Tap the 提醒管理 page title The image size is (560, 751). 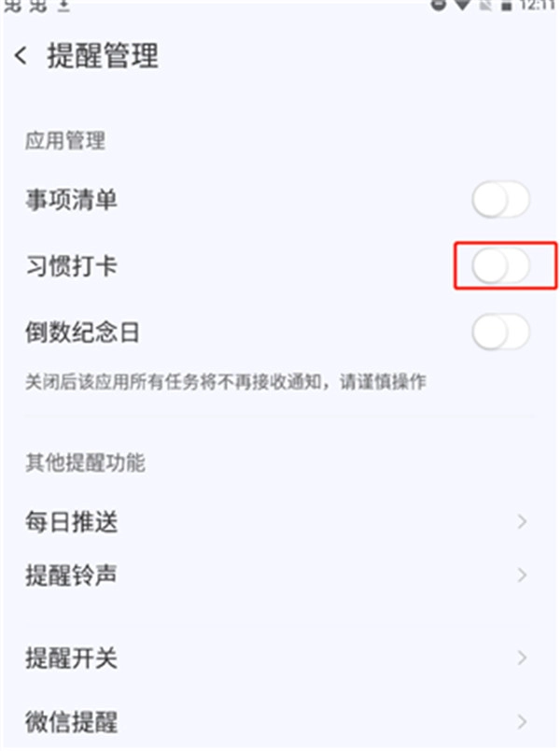(x=103, y=55)
